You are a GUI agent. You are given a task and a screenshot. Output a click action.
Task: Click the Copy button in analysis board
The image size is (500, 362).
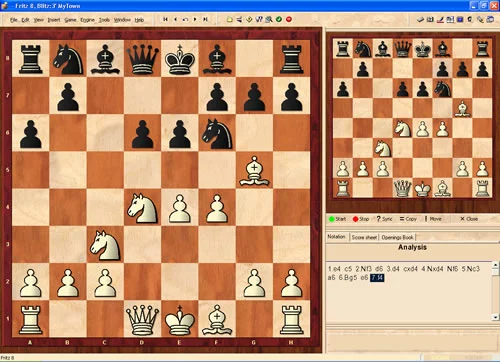[x=408, y=219]
